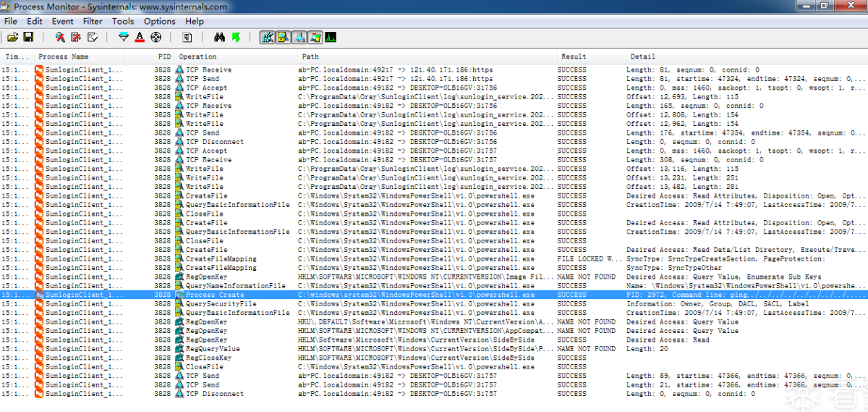Toggle Show Network Activity toolbar button
This screenshot has height=412, width=868.
[299, 38]
